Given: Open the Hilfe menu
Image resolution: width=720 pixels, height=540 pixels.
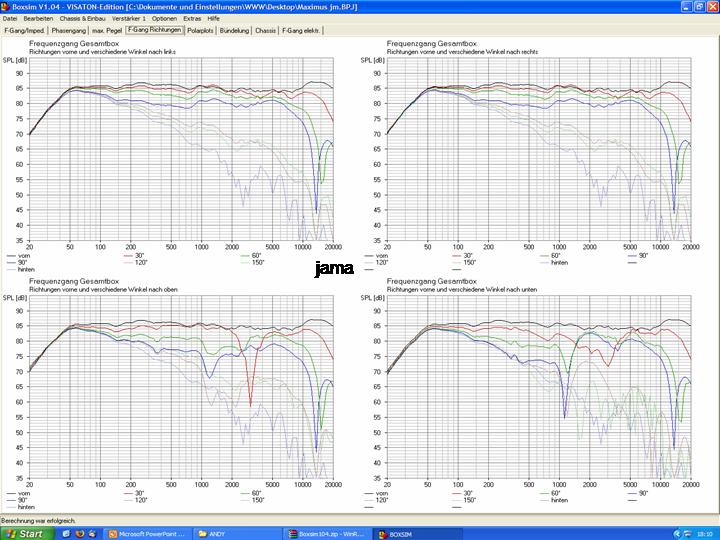Looking at the screenshot, I should click(213, 18).
